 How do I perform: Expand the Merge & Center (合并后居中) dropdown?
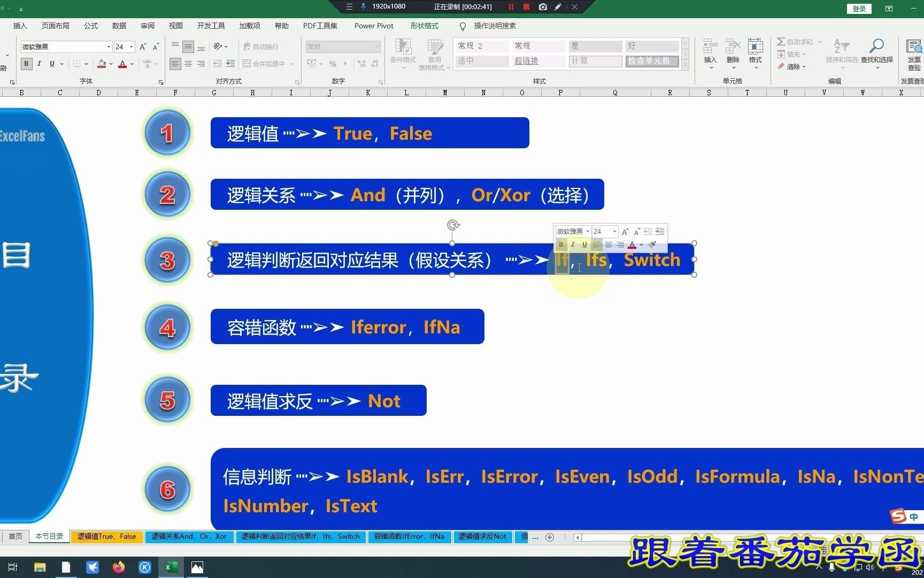[292, 64]
